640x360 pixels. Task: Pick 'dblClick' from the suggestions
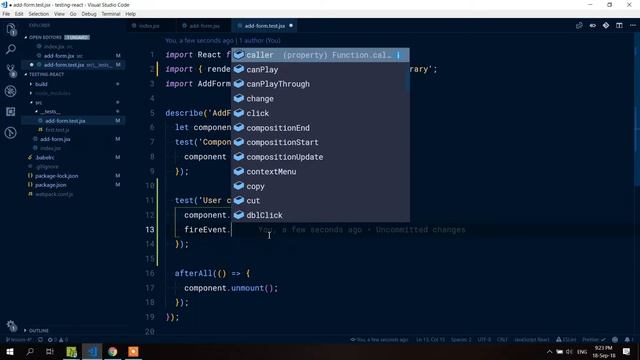320,215
